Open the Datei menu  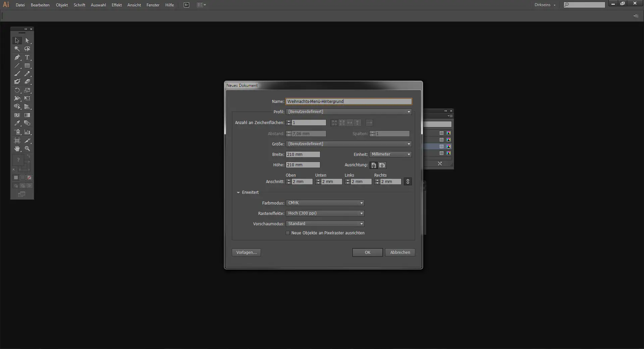tap(20, 5)
